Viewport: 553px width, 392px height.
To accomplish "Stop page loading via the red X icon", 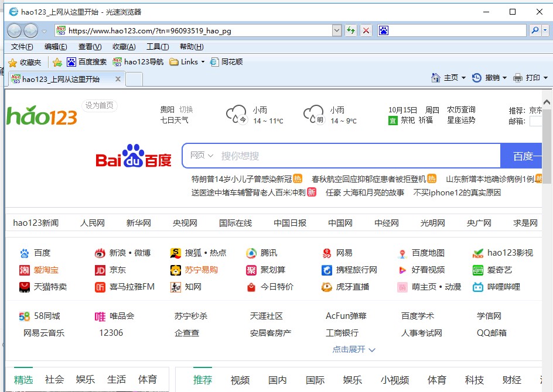I will tap(366, 30).
